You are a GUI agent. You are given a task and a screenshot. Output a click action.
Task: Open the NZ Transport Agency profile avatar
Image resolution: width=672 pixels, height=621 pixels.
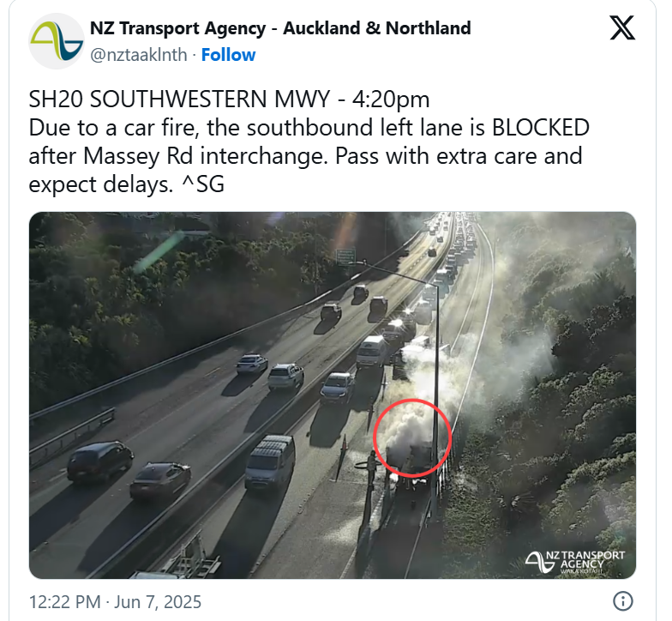click(57, 41)
